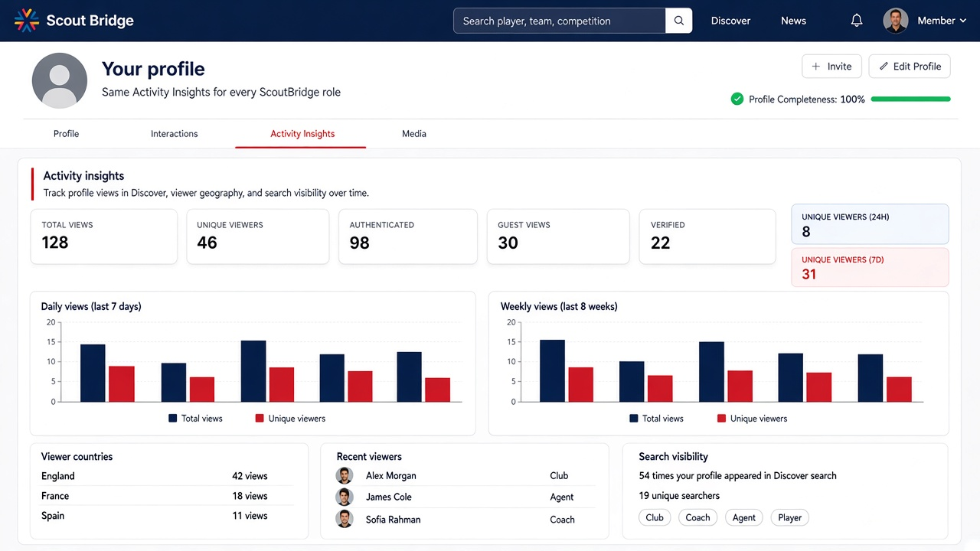Click the Coach filter chip
The height and width of the screenshot is (551, 980).
(697, 517)
